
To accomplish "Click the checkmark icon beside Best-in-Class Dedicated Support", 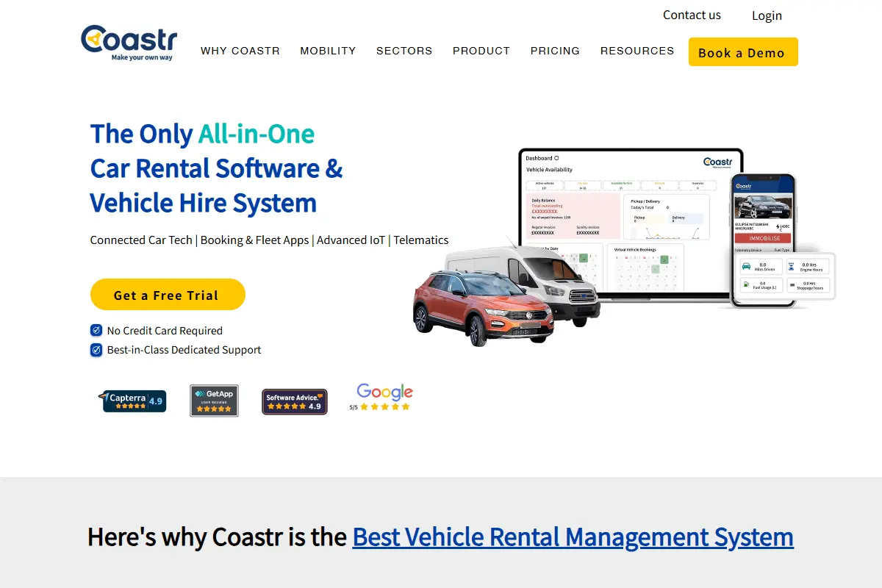I will point(96,350).
